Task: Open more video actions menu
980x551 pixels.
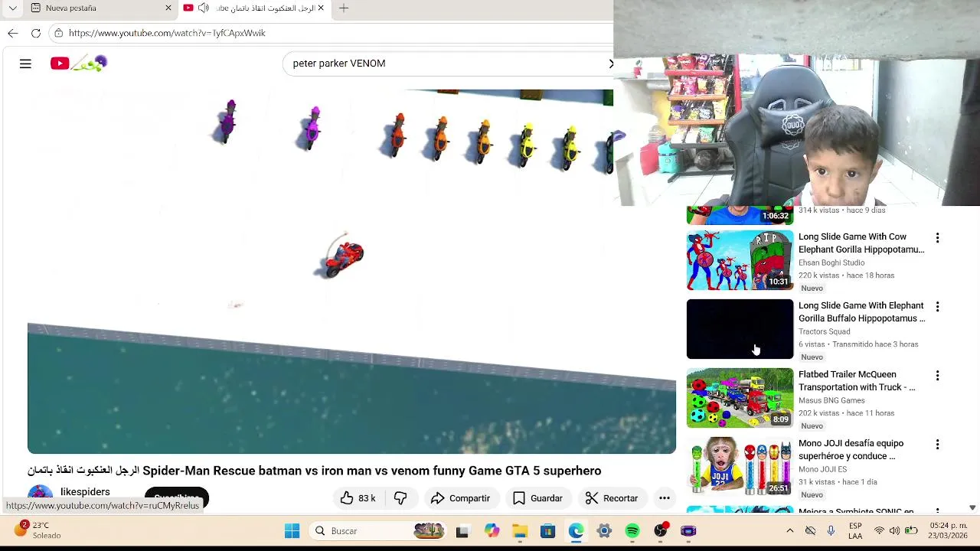Action: point(665,498)
